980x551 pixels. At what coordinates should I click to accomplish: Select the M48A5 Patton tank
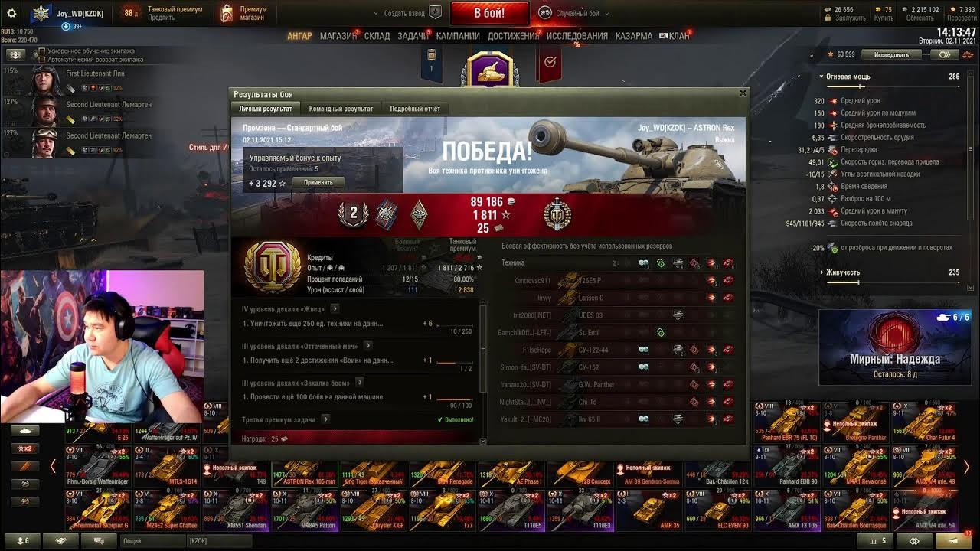pos(305,510)
